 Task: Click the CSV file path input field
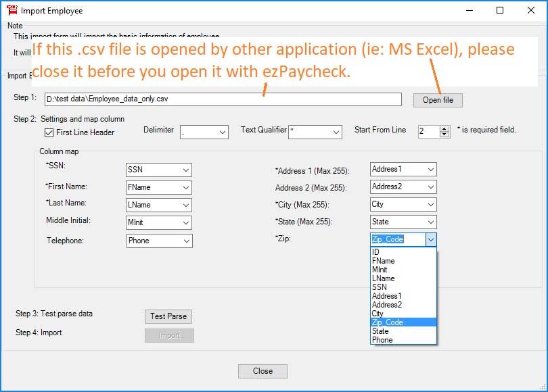tap(227, 100)
